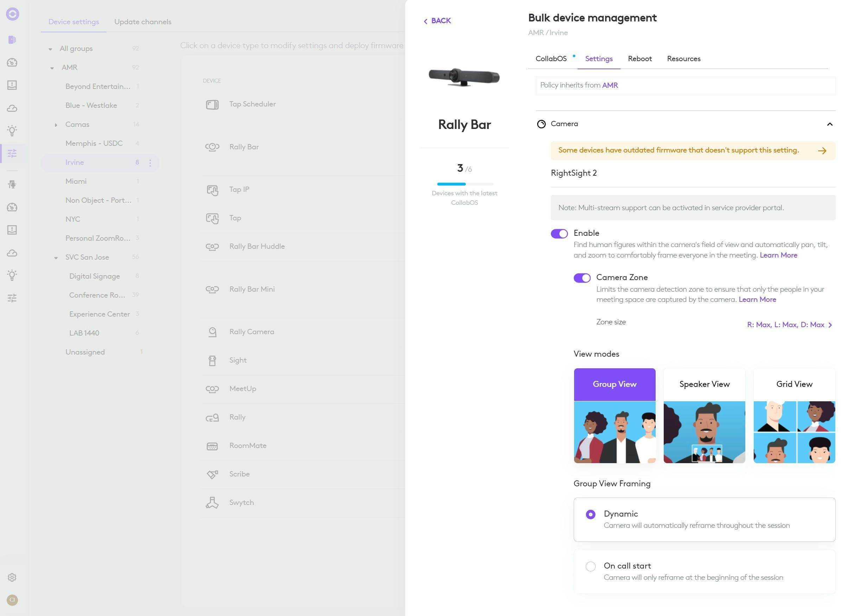Screen dimensions: 862x616
Task: Collapse the Camera section chevron
Action: pyautogui.click(x=829, y=124)
